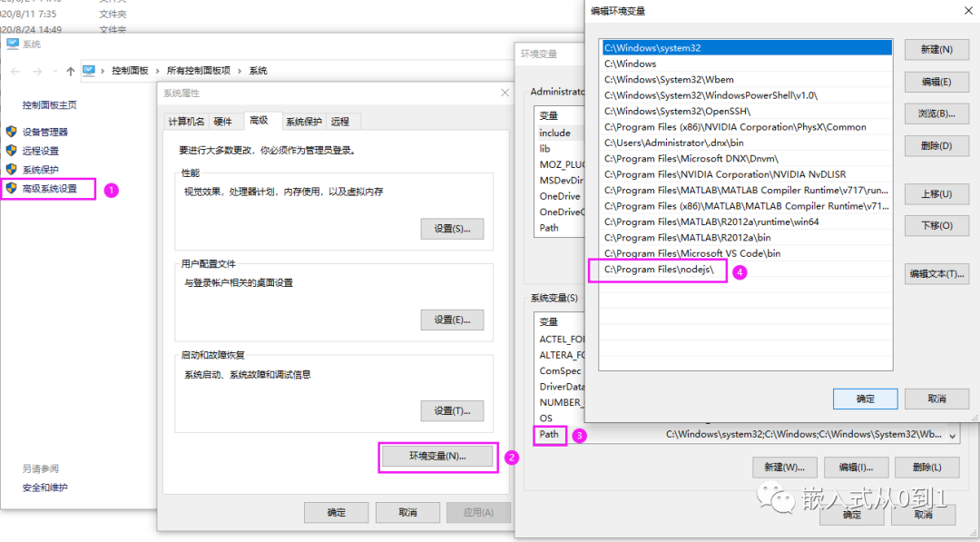Select WindowsPowerShell\v1.0\ path entry
Screen dimensions: 980x542
pyautogui.click(x=746, y=95)
